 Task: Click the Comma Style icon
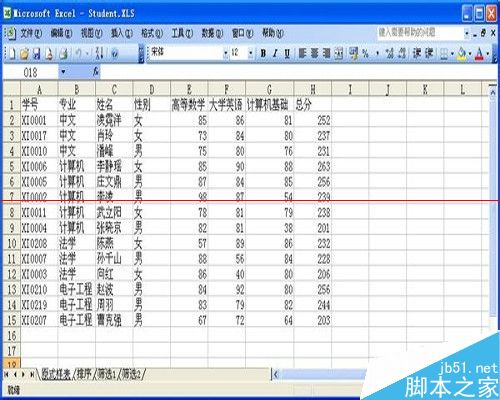coord(377,53)
